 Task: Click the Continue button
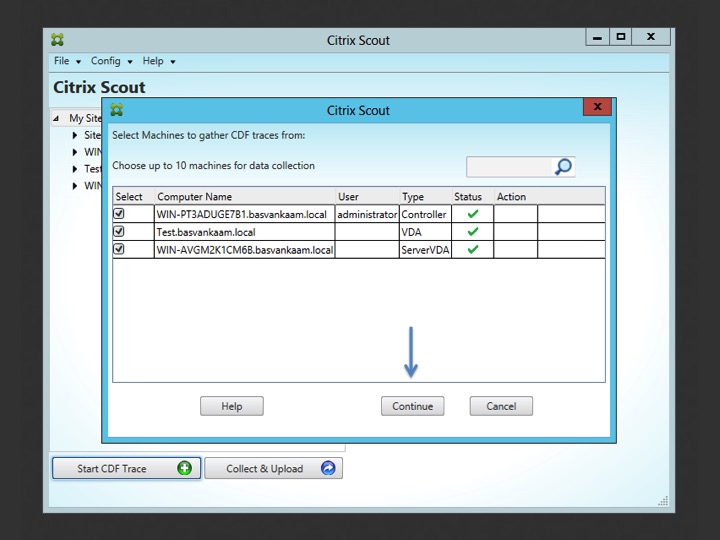[412, 406]
